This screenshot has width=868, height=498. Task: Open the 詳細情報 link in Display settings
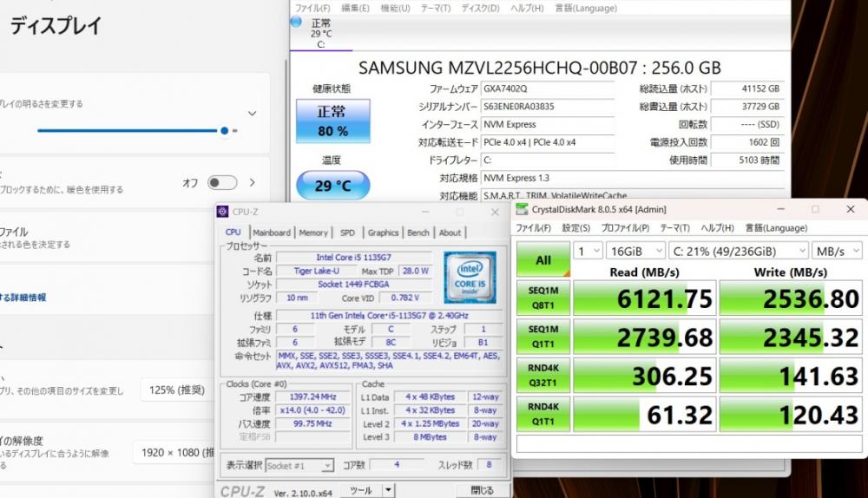[x=23, y=297]
